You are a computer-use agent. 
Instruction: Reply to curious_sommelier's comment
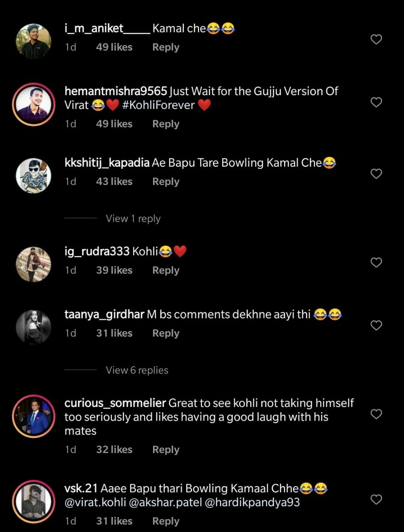pyautogui.click(x=165, y=450)
